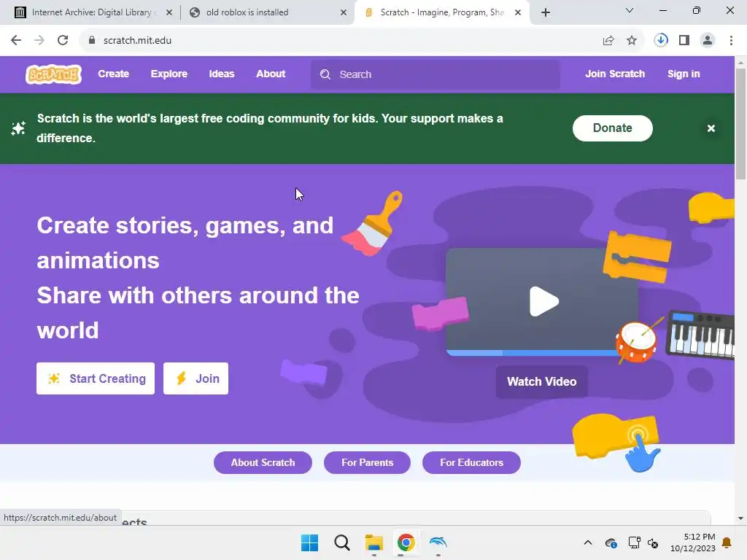747x560 pixels.
Task: Open the Create menu item
Action: [x=113, y=74]
